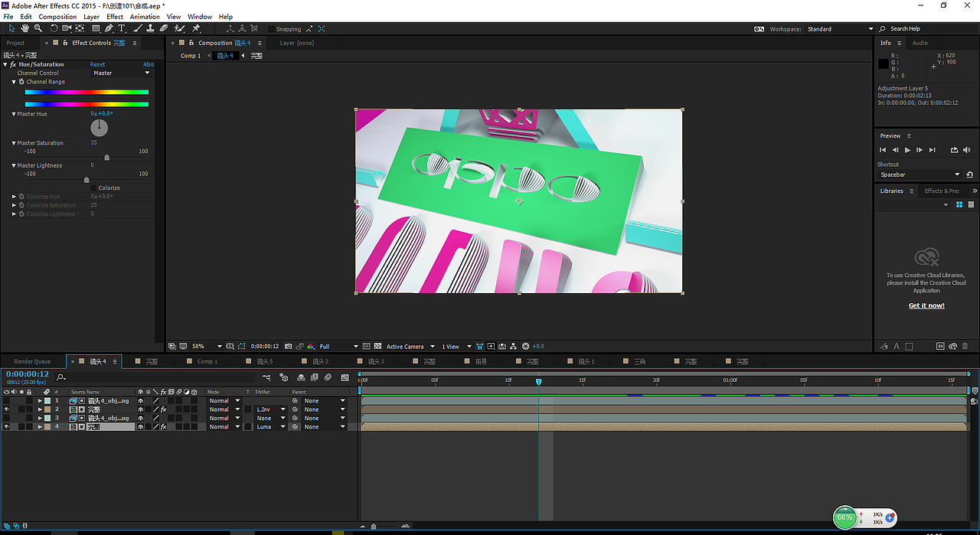Click the reset exposure icon
The height and width of the screenshot is (535, 980).
[526, 347]
